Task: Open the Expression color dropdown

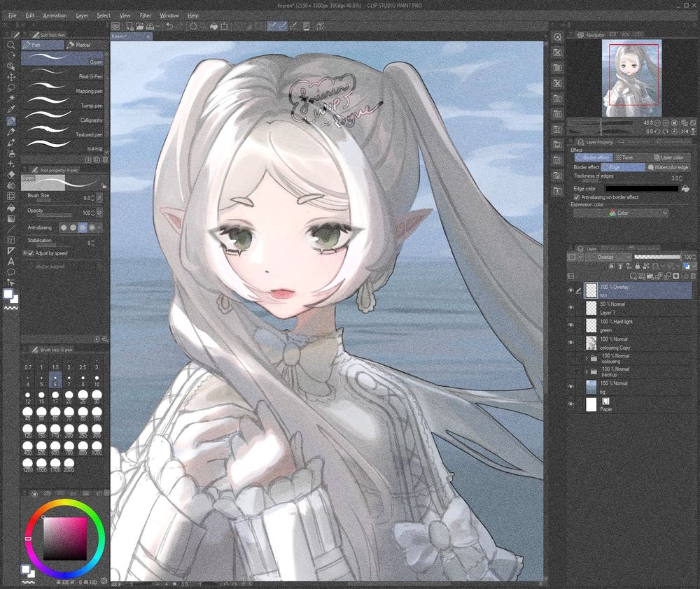Action: 620,213
